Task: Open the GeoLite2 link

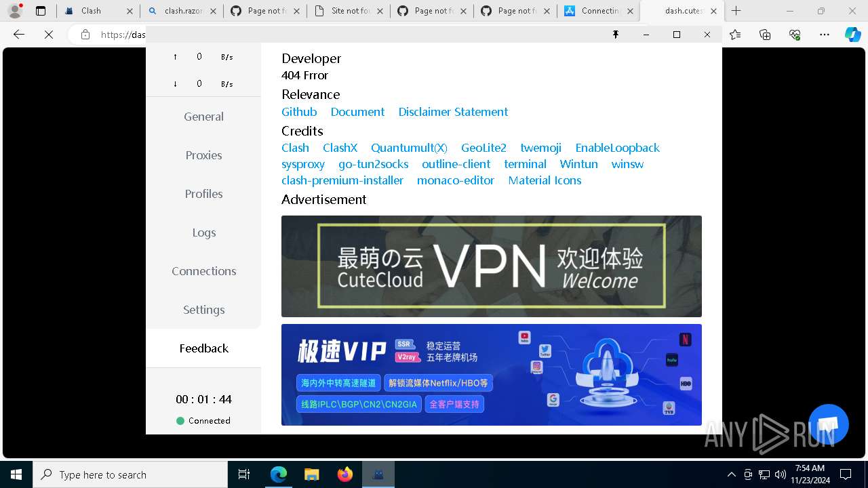Action: [x=484, y=148]
